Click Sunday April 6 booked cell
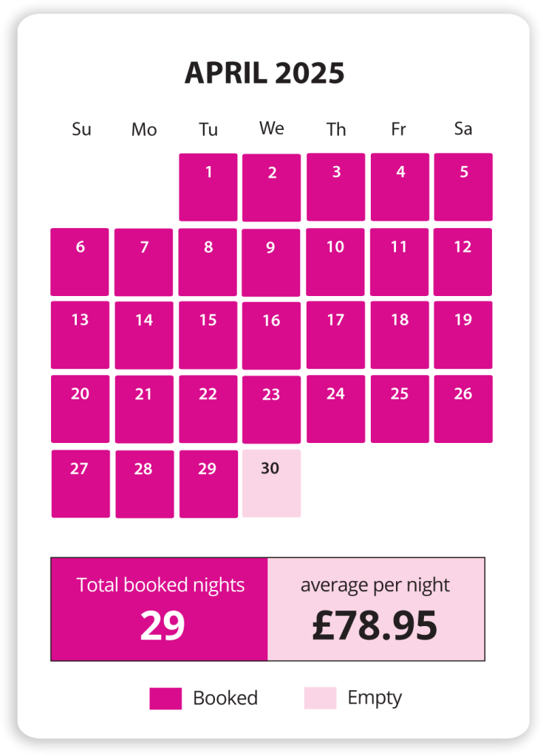Image resolution: width=543 pixels, height=756 pixels. (80, 261)
